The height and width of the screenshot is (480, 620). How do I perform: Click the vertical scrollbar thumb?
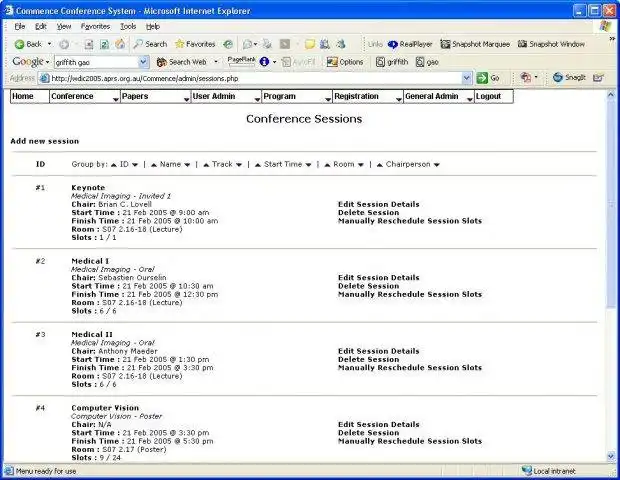pyautogui.click(x=611, y=204)
